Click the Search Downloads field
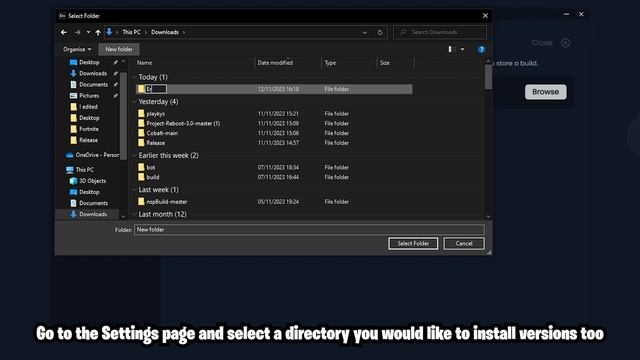The image size is (640, 360). click(x=440, y=32)
